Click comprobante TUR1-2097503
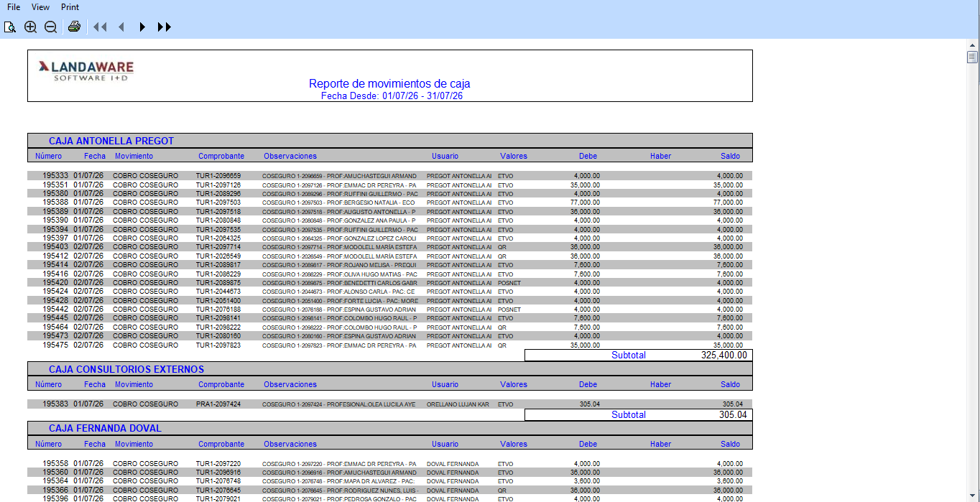This screenshot has height=502, width=980. [218, 203]
